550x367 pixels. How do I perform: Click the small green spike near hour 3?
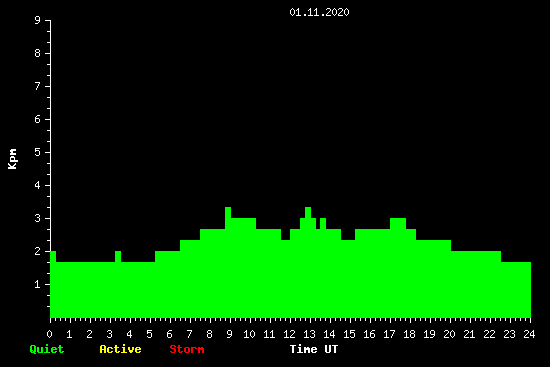(x=118, y=256)
